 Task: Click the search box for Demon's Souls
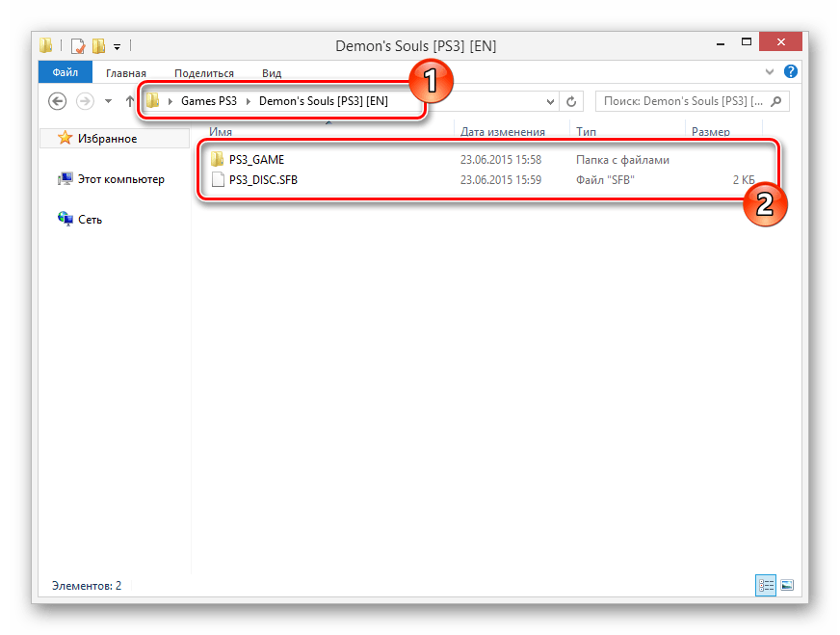[x=684, y=101]
